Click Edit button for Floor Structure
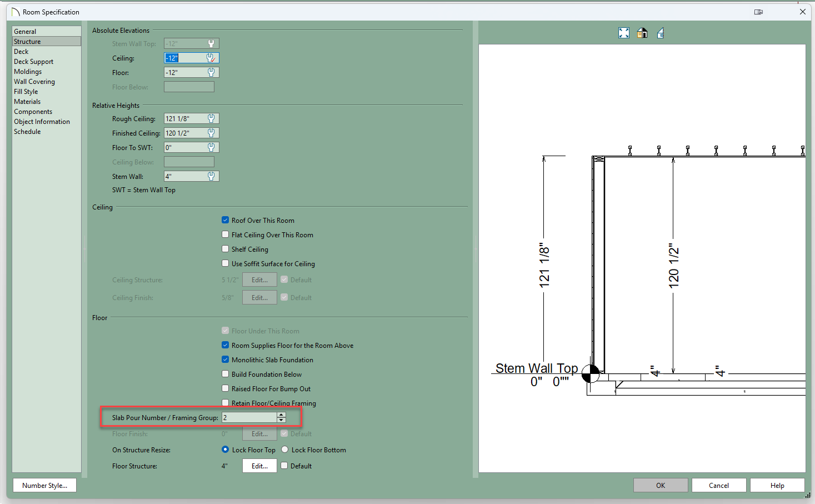Screen dimensions: 815x504 pyautogui.click(x=259, y=466)
